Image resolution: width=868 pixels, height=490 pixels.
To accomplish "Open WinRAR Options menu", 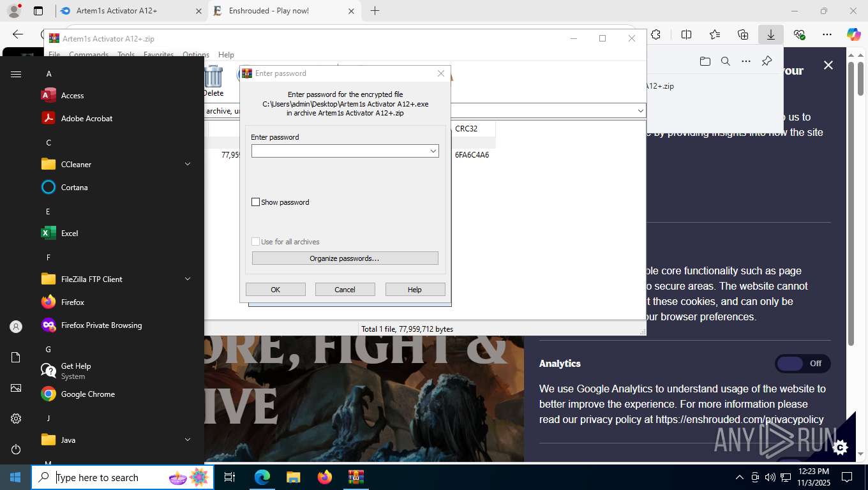I will [x=196, y=55].
